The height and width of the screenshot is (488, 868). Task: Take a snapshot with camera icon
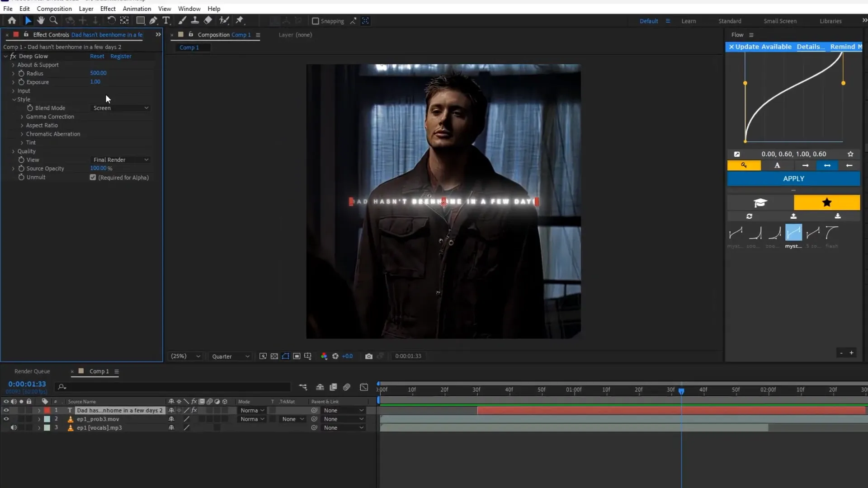[x=369, y=356]
